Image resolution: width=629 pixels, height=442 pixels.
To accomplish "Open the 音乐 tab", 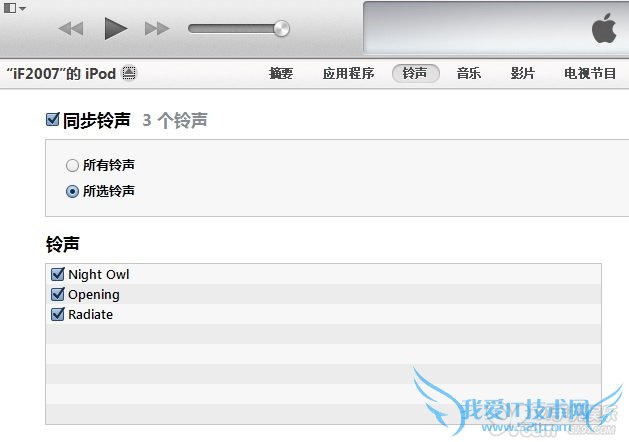I will tap(469, 73).
